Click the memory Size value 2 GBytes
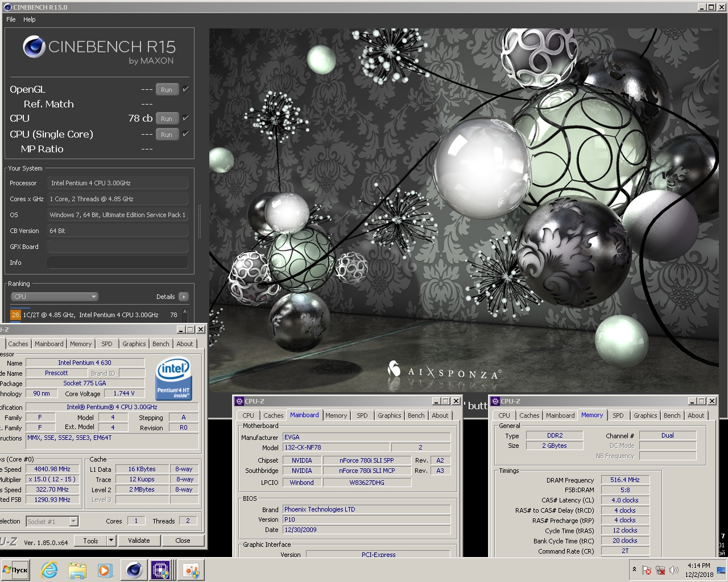The width and height of the screenshot is (728, 582). coord(555,446)
